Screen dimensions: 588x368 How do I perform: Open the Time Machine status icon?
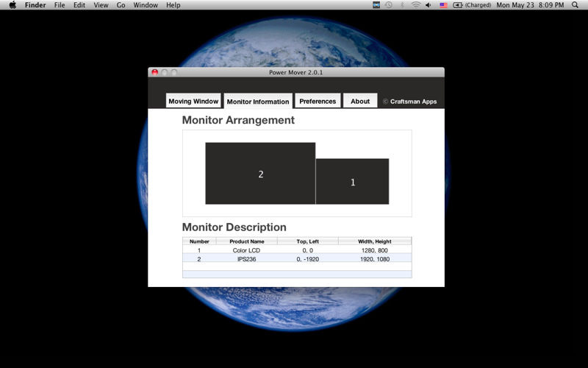[x=389, y=5]
